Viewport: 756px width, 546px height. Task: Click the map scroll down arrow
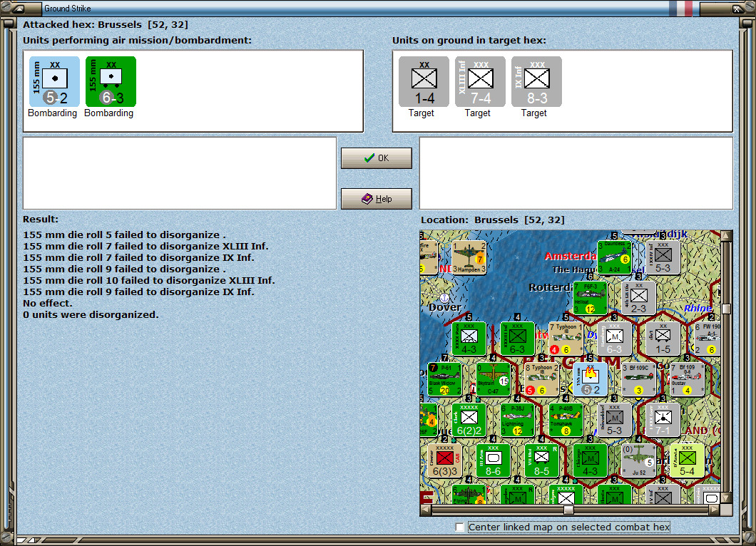(726, 498)
